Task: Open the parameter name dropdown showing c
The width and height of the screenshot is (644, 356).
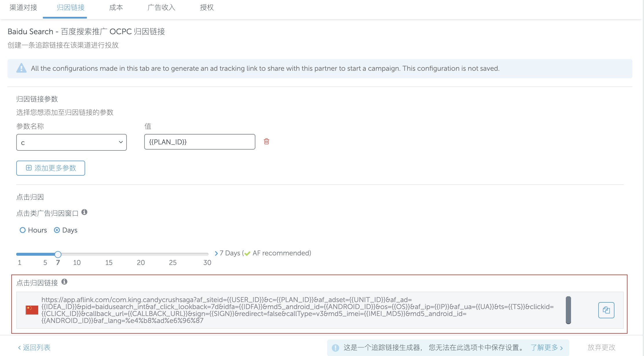Action: coord(72,142)
